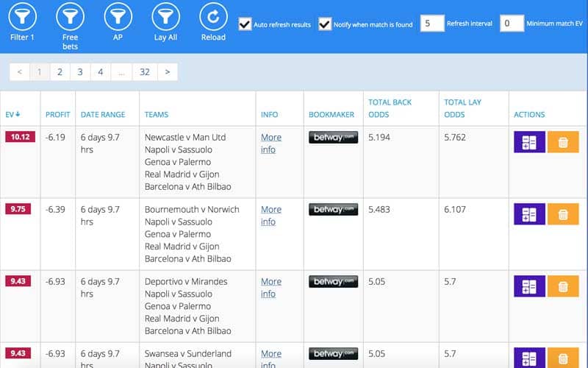This screenshot has width=588, height=368.
Task: Click Bournemouth v Norwich team text
Action: tap(192, 209)
